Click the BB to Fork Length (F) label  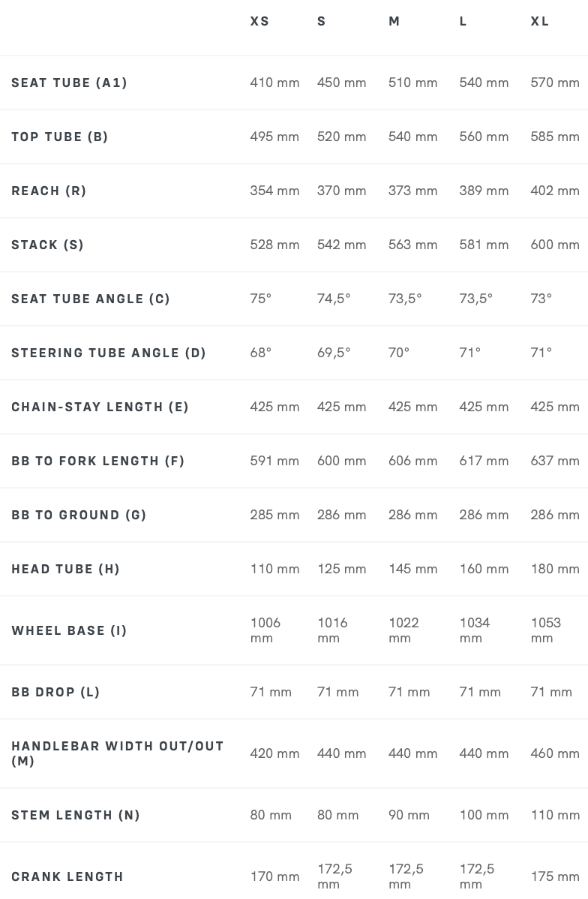click(x=98, y=461)
